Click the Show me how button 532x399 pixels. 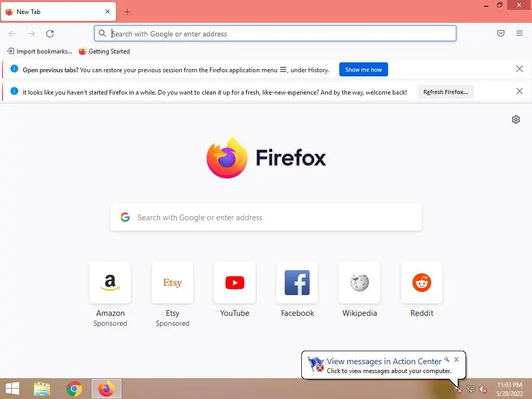tap(363, 70)
